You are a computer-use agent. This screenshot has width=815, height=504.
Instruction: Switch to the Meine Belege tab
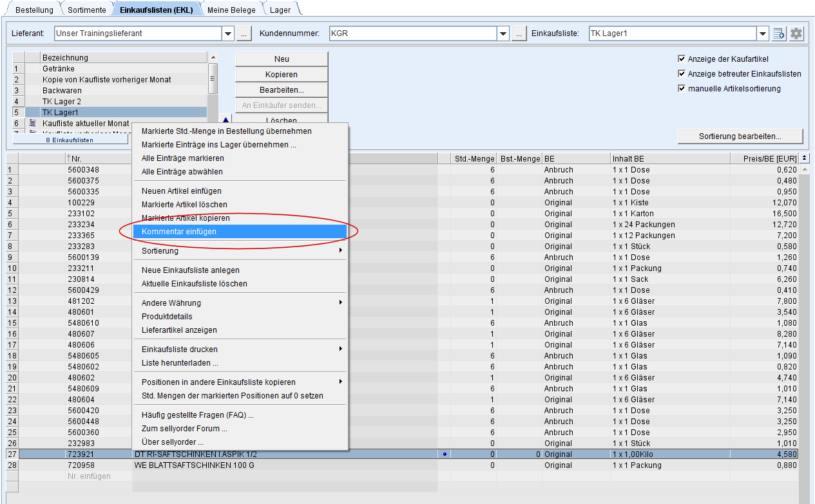(231, 10)
